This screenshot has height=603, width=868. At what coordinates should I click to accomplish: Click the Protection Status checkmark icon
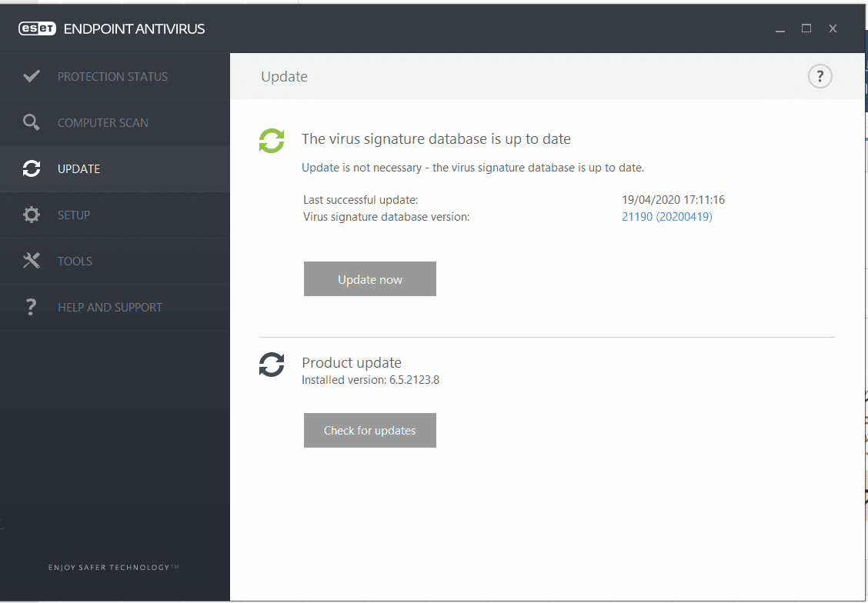pos(31,76)
